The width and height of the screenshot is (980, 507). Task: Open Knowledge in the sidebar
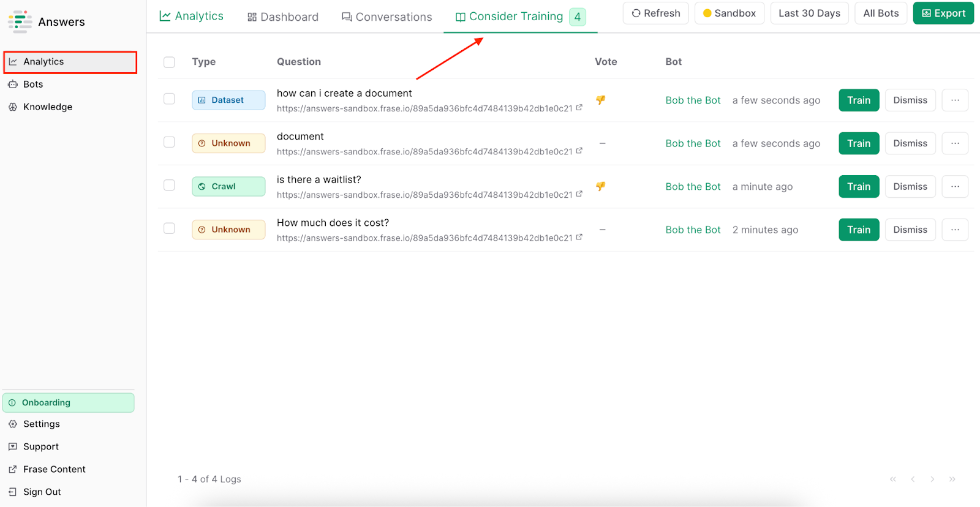pyautogui.click(x=48, y=107)
